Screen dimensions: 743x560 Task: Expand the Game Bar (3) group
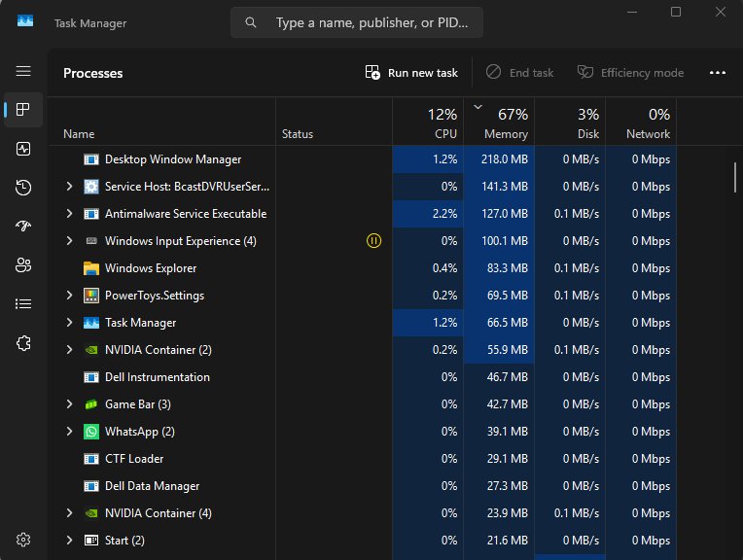point(70,404)
